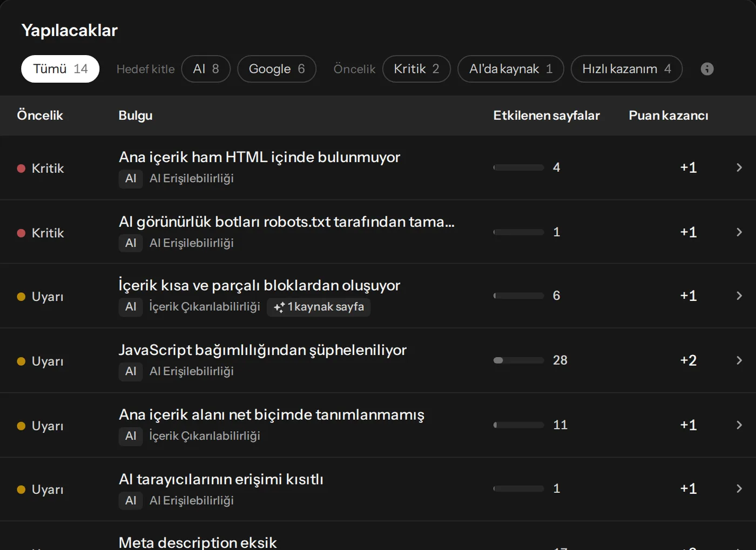Screen dimensions: 756x550
Task: Open finding 'JavaScript bağımlılığından şüpheleniliyor'
Action: click(x=262, y=350)
